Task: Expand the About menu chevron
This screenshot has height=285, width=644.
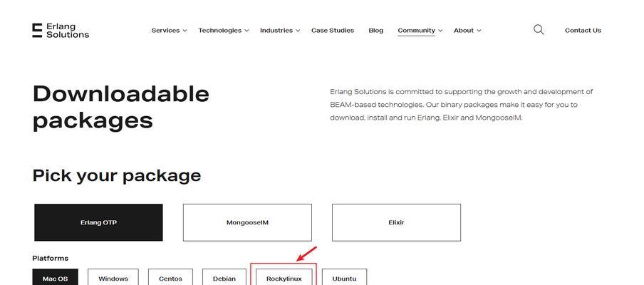Action: [479, 31]
